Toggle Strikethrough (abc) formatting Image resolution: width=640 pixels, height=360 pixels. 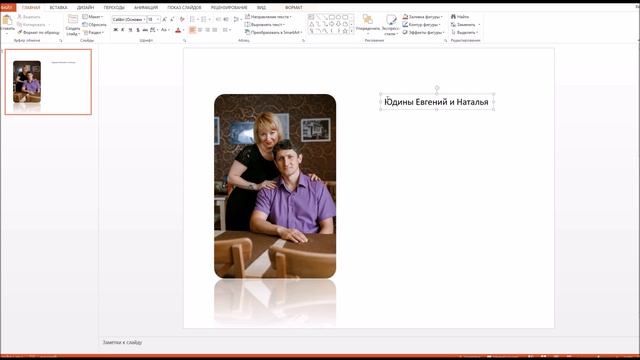point(145,30)
